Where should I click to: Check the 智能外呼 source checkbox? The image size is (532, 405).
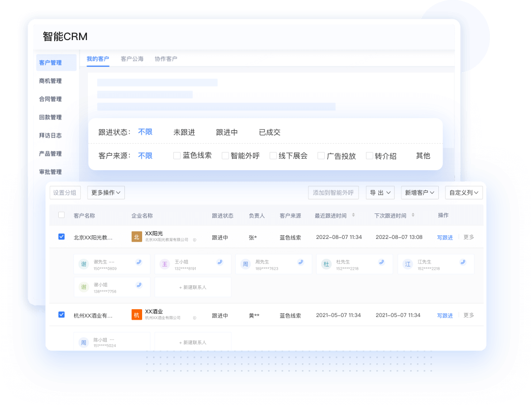click(x=225, y=156)
